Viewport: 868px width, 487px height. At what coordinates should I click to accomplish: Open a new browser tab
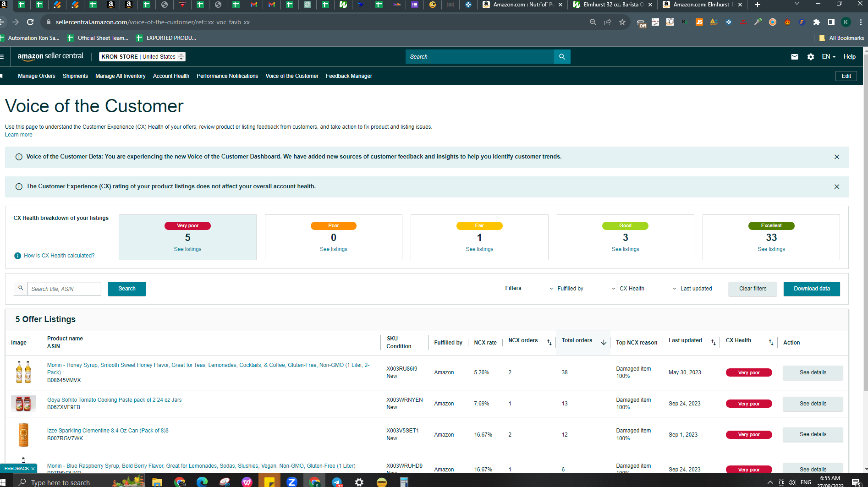[758, 5]
